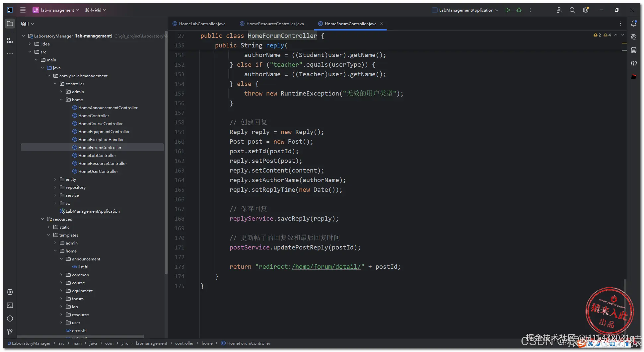Click line number 159 in gutter
The image size is (644, 352).
click(179, 132)
